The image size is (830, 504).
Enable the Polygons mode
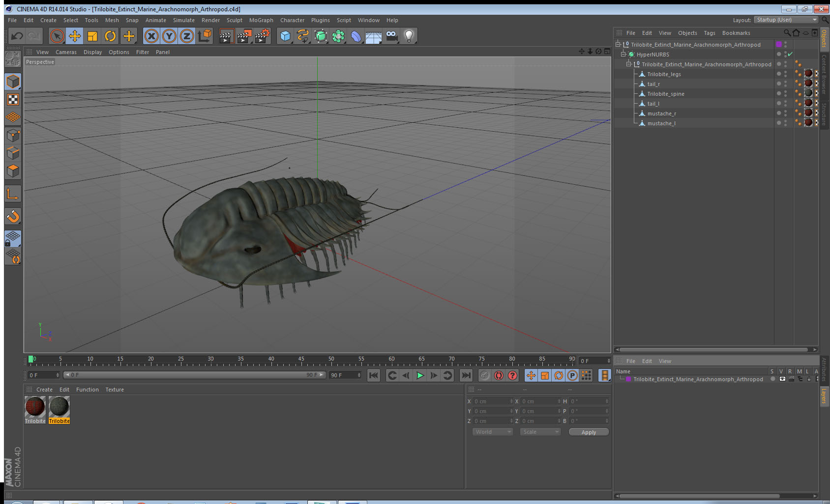13,170
